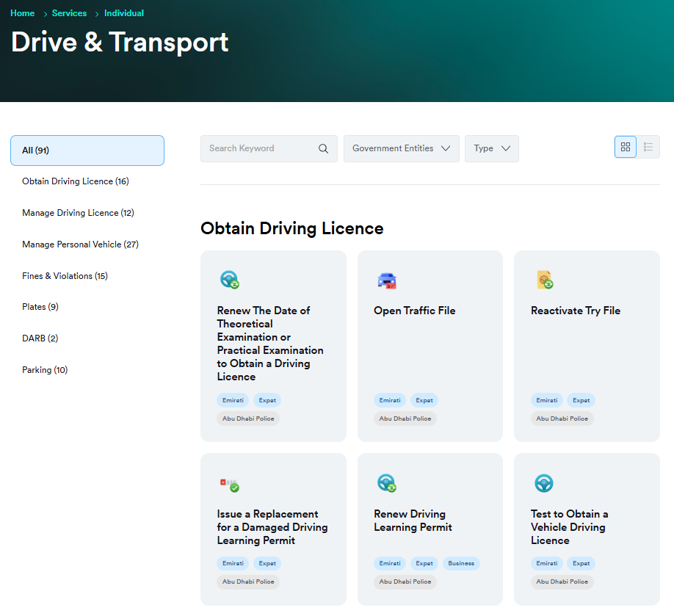Go to Home breadcrumb link

[x=22, y=13]
